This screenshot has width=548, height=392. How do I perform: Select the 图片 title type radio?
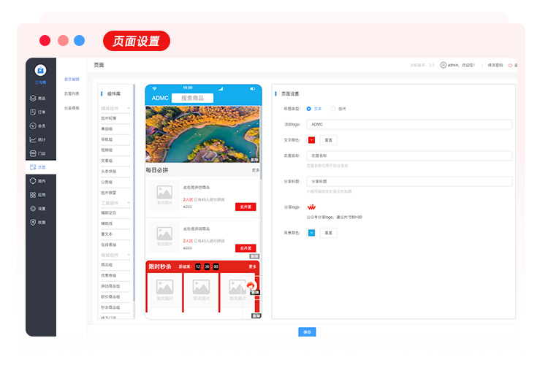(x=333, y=109)
